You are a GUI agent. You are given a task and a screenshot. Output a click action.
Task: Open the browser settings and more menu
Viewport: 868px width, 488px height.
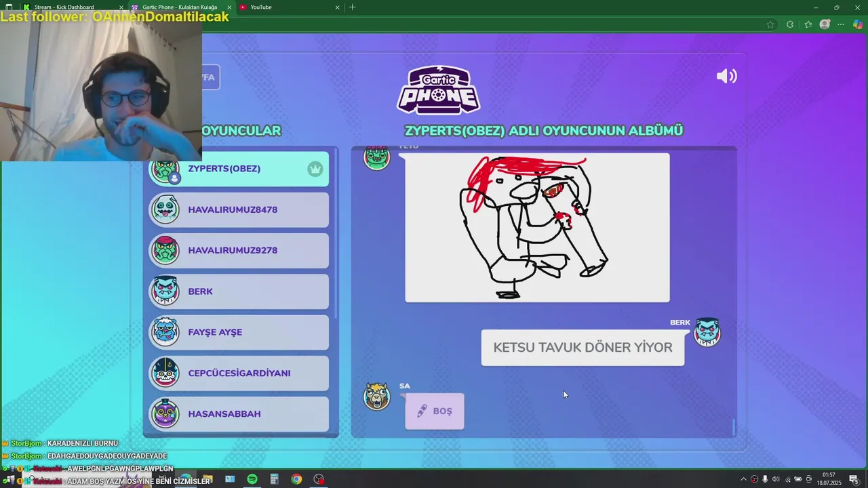pos(842,24)
